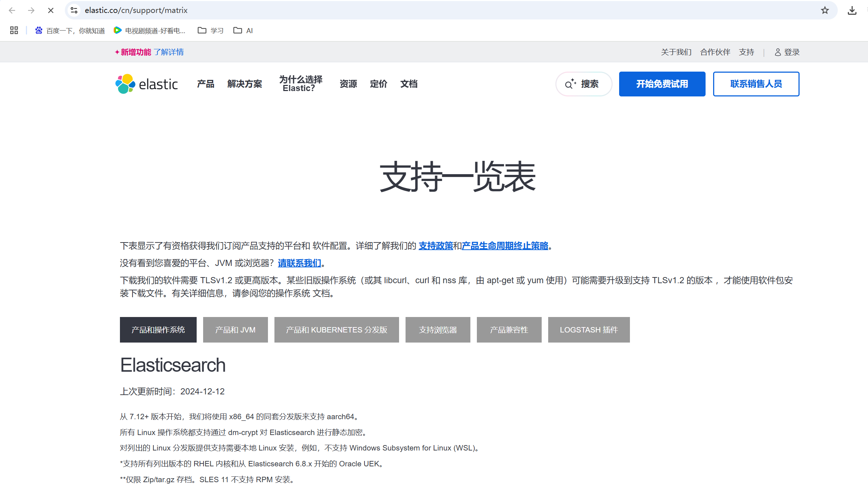
Task: Switch to the 支持浏览器 tab
Action: point(438,330)
